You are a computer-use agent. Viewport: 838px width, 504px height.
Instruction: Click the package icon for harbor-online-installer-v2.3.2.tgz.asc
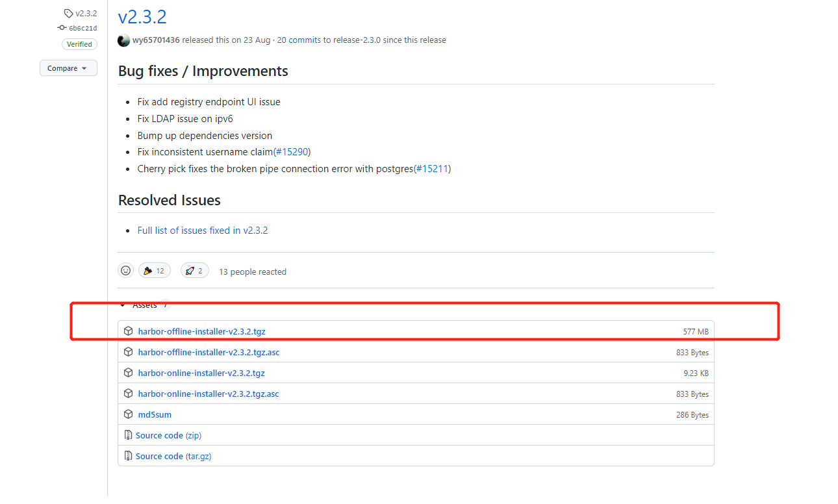(x=129, y=394)
